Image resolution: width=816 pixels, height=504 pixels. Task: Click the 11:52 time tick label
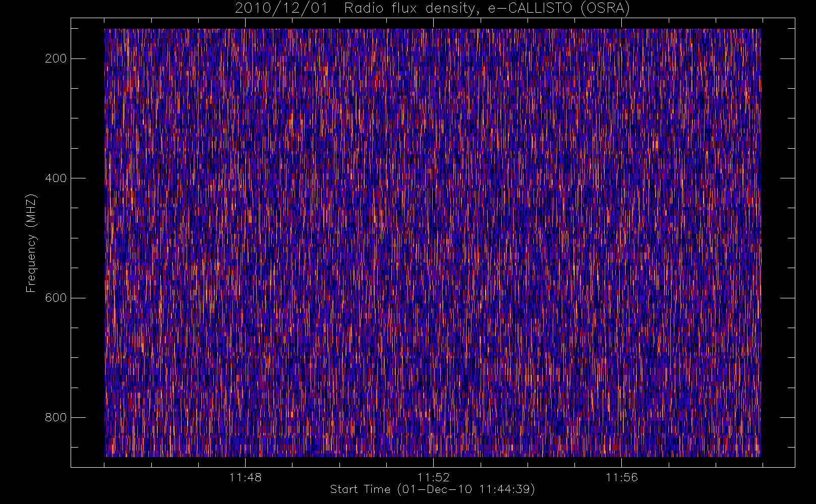point(433,477)
